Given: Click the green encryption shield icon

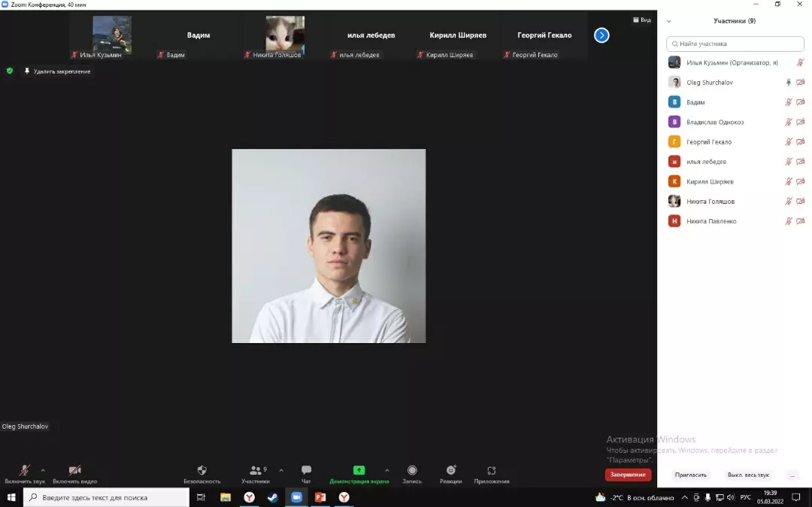Looking at the screenshot, I should [x=10, y=71].
